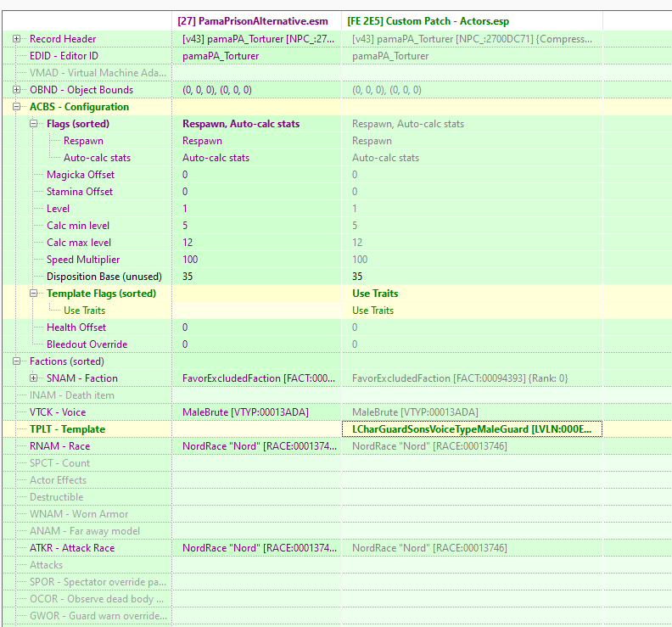Screen dimensions: 672x627
Task: Expand the Record Header row
Action: point(17,39)
